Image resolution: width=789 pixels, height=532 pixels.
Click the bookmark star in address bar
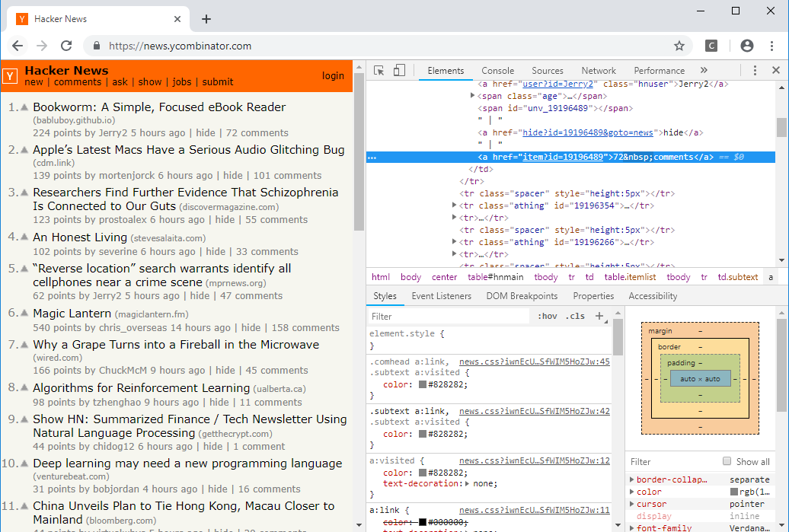[x=679, y=46]
